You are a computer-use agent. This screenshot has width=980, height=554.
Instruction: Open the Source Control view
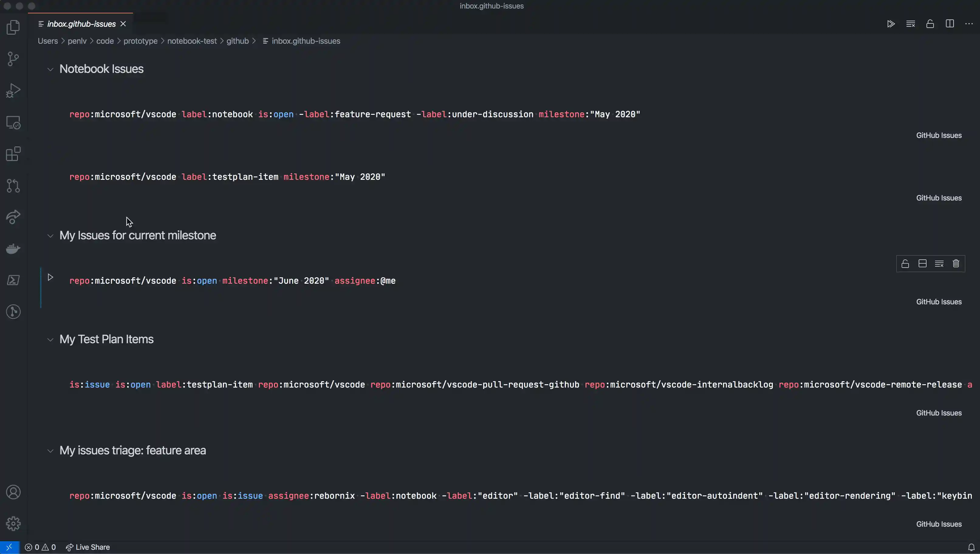(x=13, y=59)
